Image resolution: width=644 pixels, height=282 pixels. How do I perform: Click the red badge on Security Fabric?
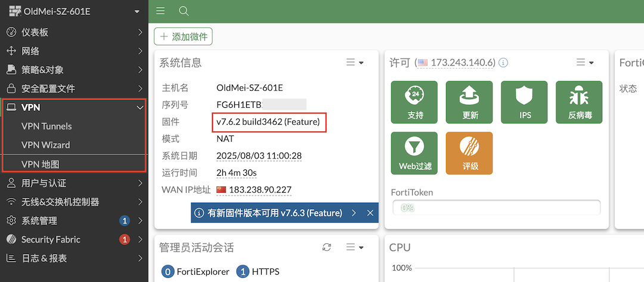click(125, 239)
